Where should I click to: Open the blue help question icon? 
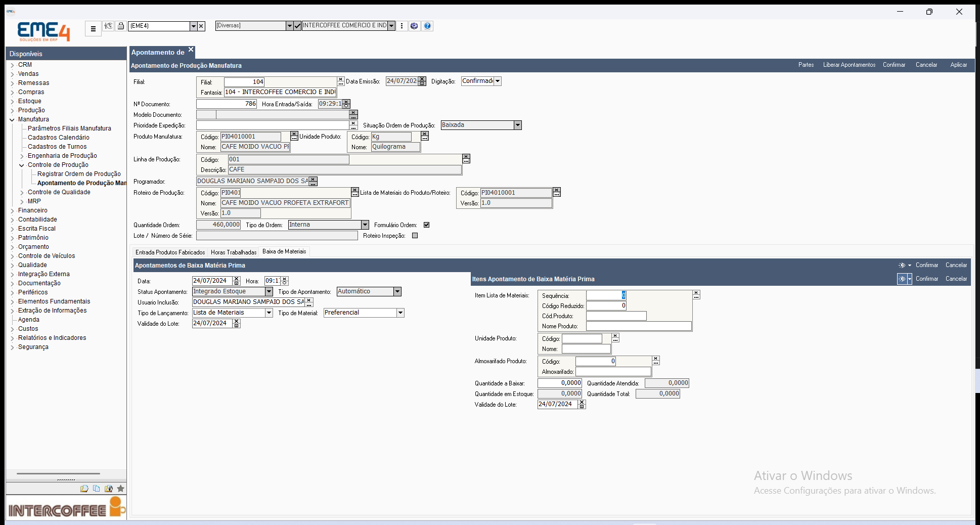[427, 26]
